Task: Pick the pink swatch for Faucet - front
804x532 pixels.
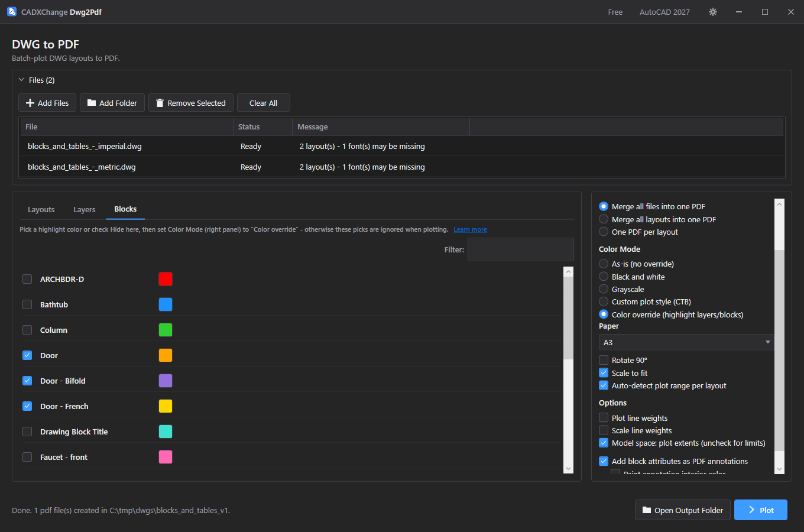Action: point(166,457)
